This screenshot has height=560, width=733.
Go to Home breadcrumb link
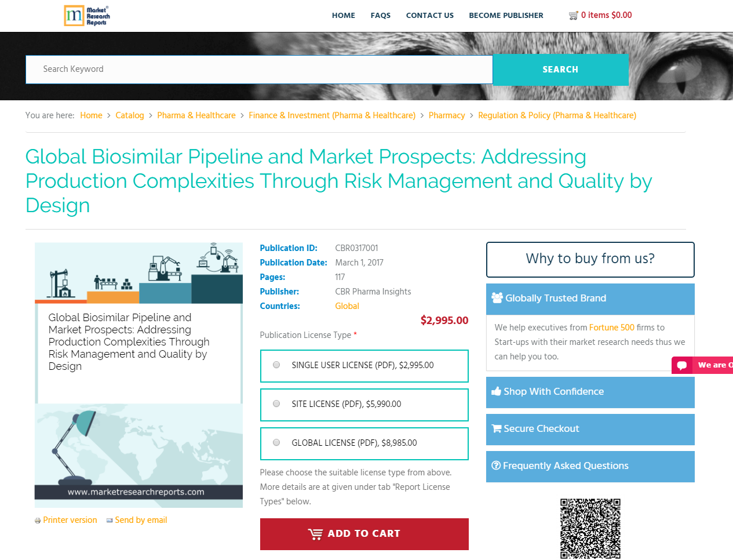(x=91, y=115)
